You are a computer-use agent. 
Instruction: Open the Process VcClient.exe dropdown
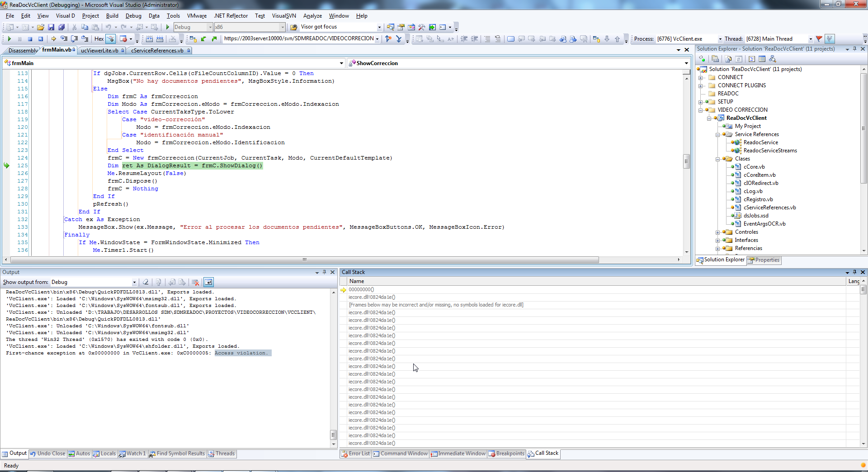click(x=720, y=39)
